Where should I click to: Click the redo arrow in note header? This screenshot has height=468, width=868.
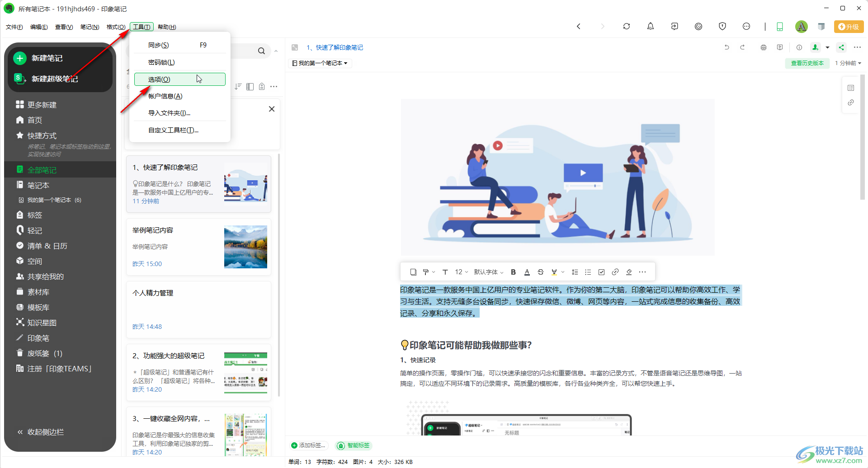742,47
